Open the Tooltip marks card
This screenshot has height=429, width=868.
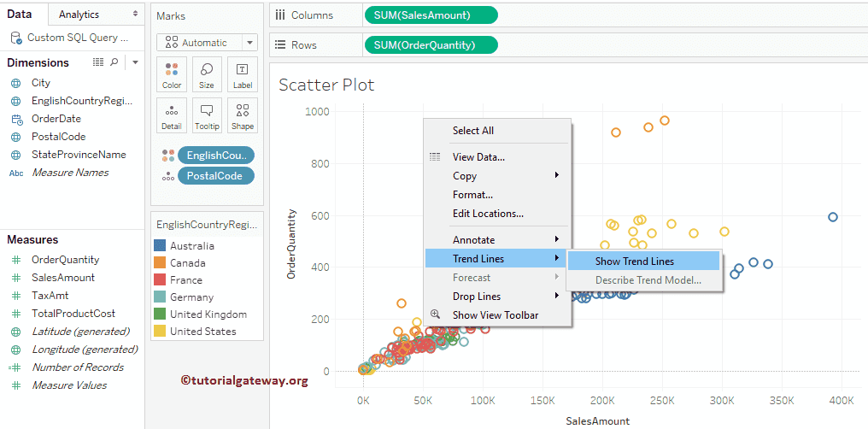[x=207, y=115]
